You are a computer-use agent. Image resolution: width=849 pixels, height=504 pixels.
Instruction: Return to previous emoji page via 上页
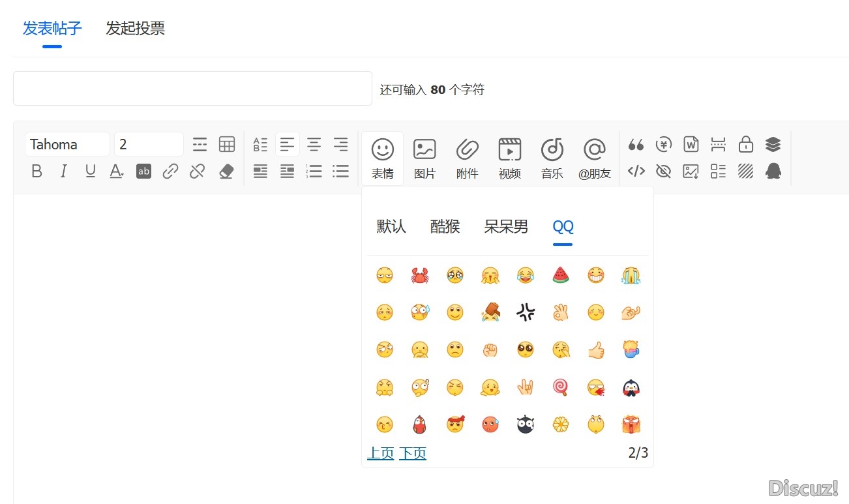380,452
